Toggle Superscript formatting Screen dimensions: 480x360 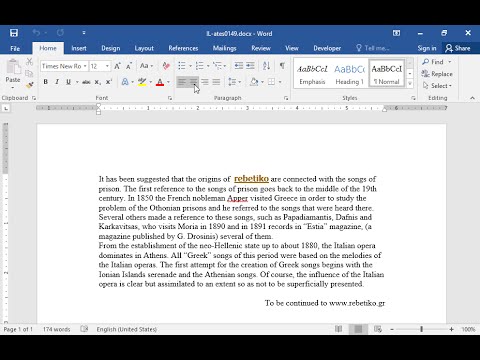[x=109, y=82]
